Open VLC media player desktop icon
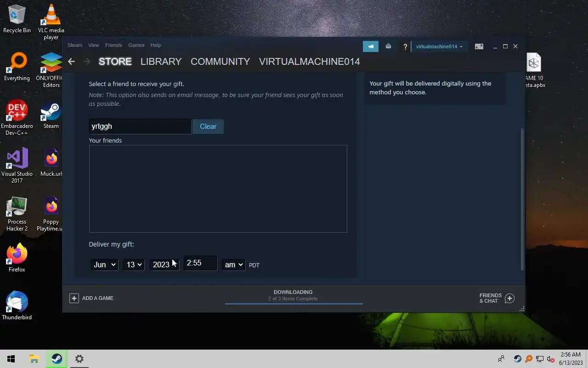The width and height of the screenshot is (588, 368). [x=51, y=22]
